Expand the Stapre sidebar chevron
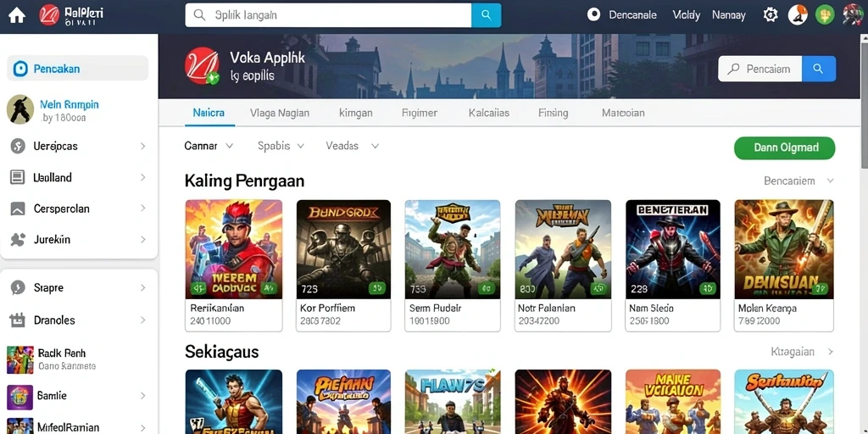 point(142,288)
